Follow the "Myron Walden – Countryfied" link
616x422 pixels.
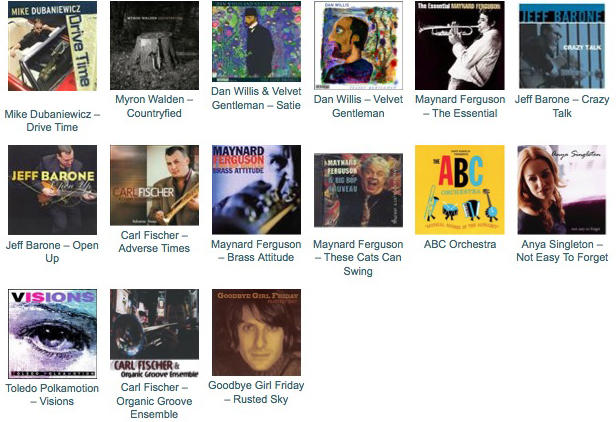pos(154,106)
